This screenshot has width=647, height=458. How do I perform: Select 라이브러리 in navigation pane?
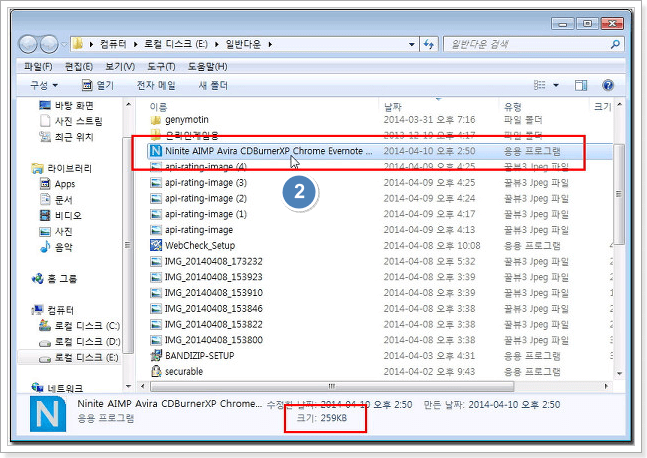62,168
